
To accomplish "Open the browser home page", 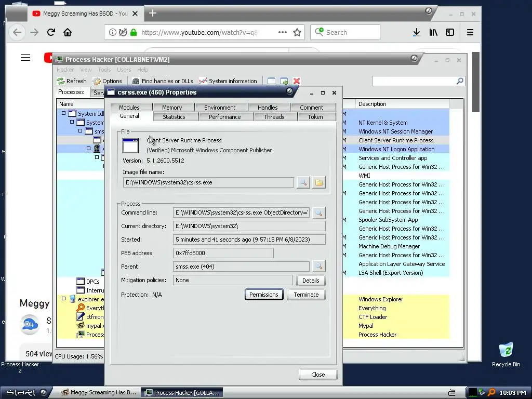I will coord(68,33).
